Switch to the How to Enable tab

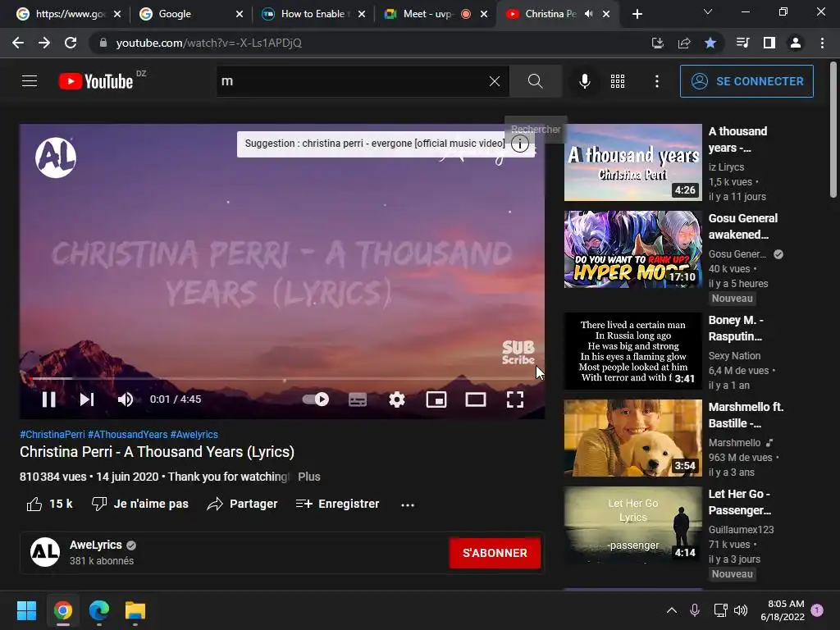(x=313, y=14)
